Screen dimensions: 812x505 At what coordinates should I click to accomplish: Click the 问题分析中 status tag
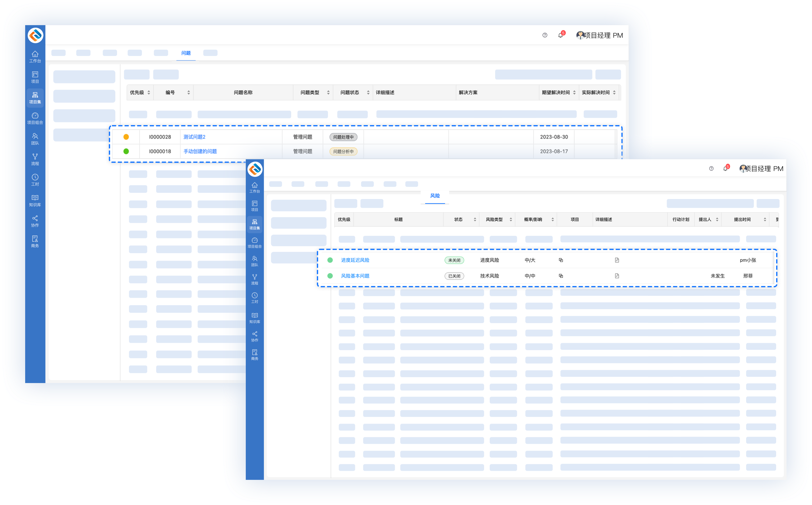click(x=343, y=151)
